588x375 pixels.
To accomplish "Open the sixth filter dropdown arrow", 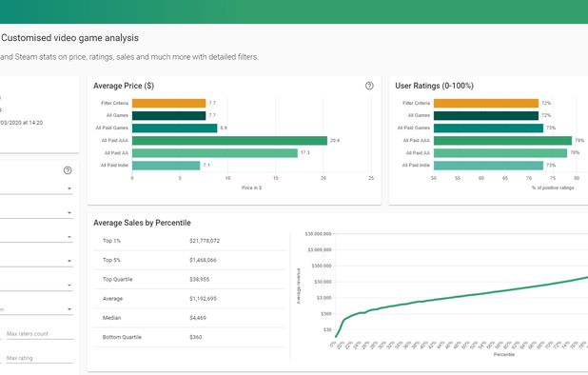I will 69,309.
